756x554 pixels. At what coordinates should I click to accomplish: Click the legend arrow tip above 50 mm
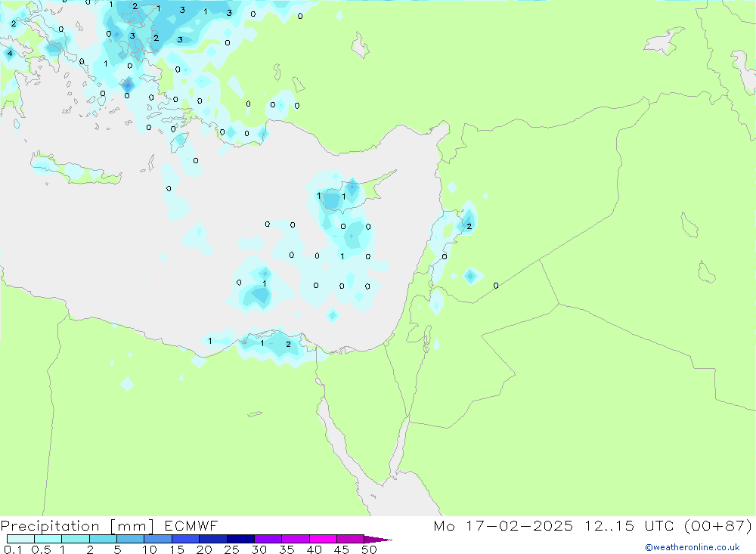tap(378, 540)
